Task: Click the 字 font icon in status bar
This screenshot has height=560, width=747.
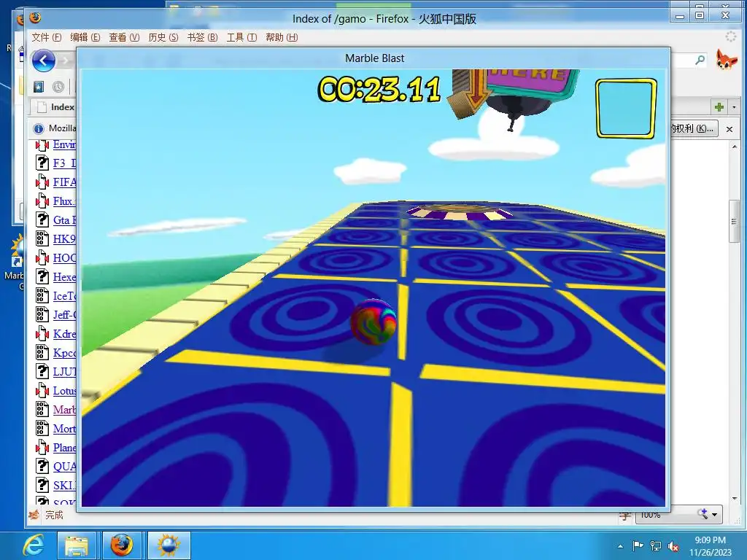Action: (x=625, y=516)
